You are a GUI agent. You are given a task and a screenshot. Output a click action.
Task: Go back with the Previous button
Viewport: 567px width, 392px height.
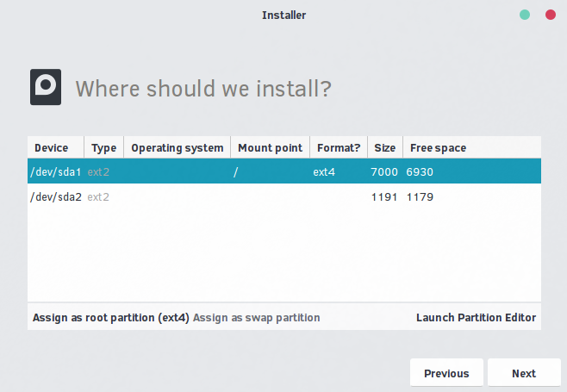point(446,373)
